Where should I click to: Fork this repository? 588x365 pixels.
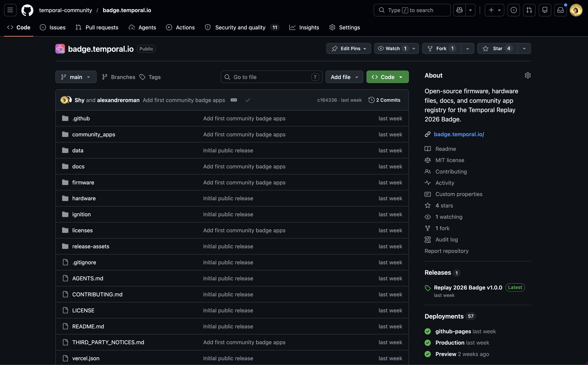(x=442, y=49)
